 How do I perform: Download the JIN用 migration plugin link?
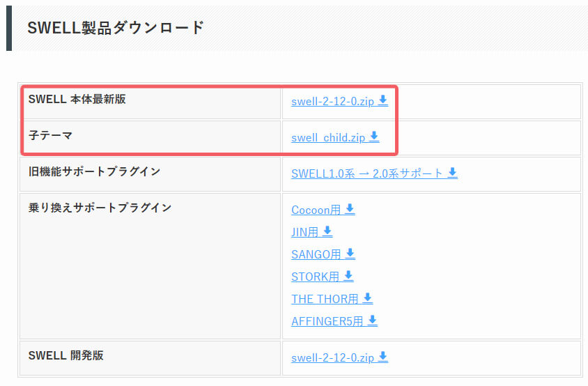pyautogui.click(x=305, y=232)
